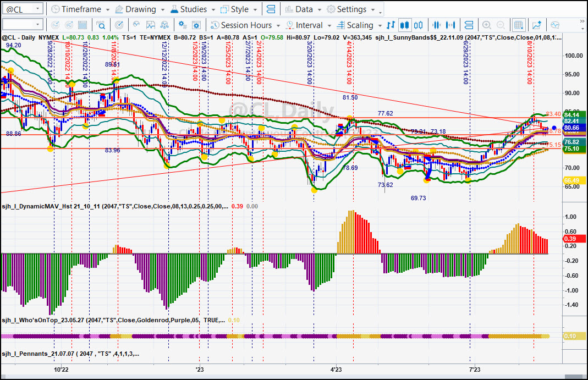Click the 3/20/2023 blue date marker label
The width and height of the screenshot is (588, 380).
(x=309, y=63)
